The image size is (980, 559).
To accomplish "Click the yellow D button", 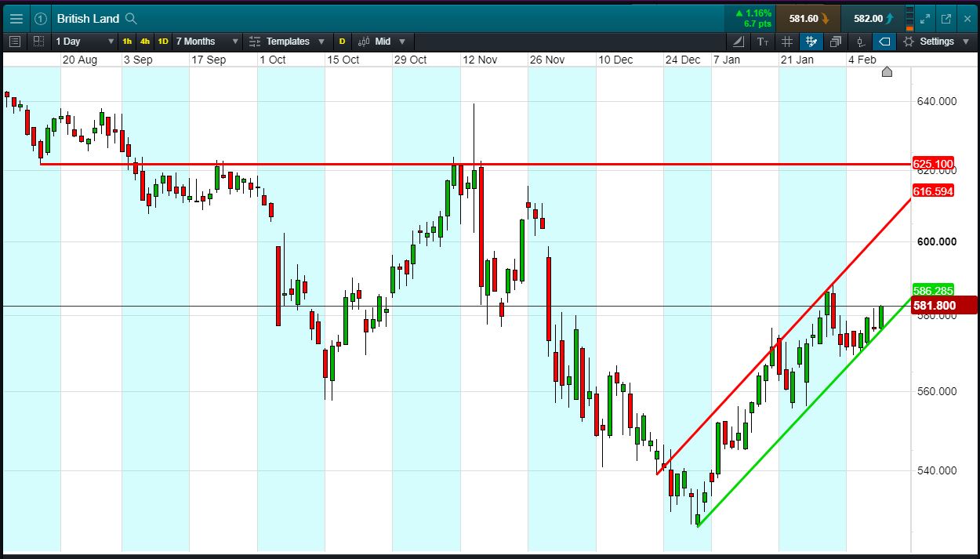I will coord(342,42).
